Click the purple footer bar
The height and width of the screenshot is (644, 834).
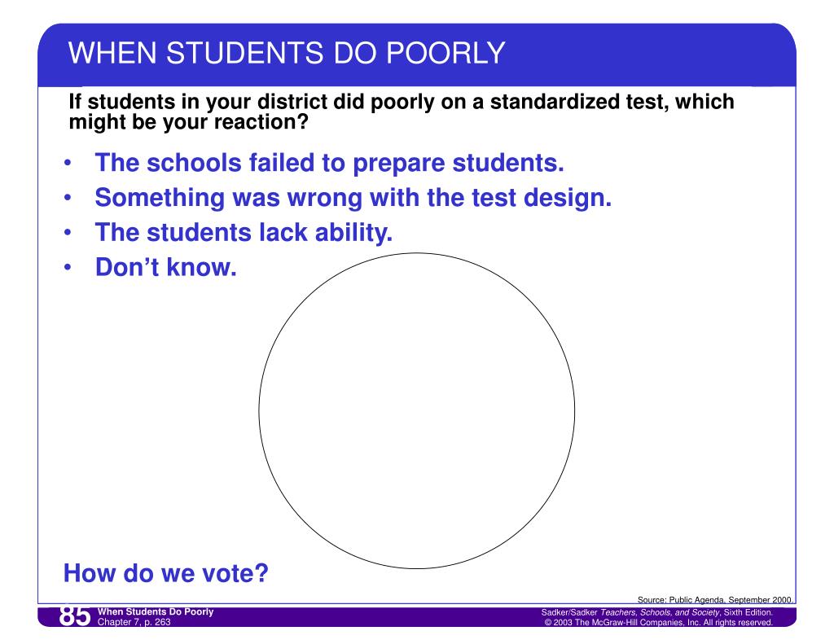pyautogui.click(x=416, y=617)
